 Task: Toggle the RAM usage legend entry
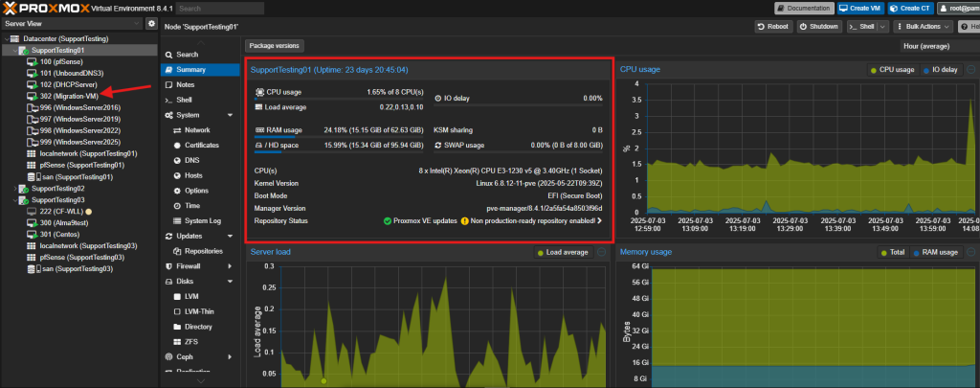click(x=936, y=252)
